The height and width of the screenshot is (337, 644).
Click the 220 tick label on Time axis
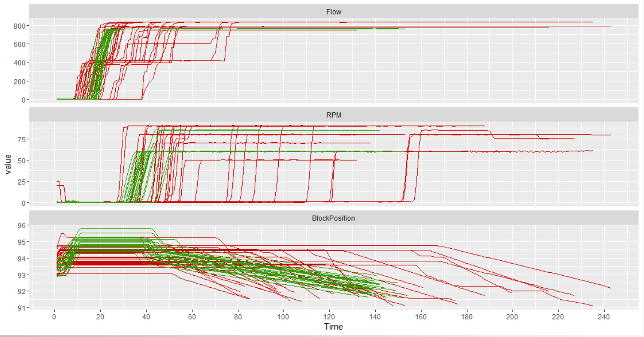(558, 317)
